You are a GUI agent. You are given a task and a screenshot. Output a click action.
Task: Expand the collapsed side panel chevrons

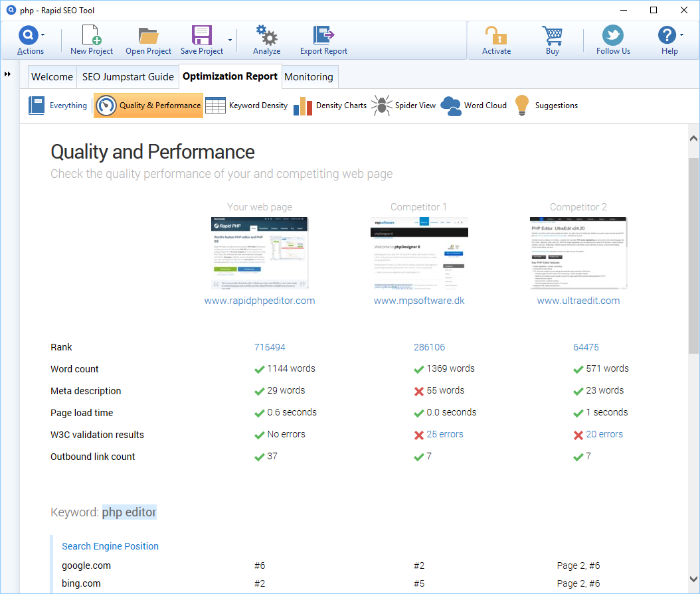(x=8, y=74)
